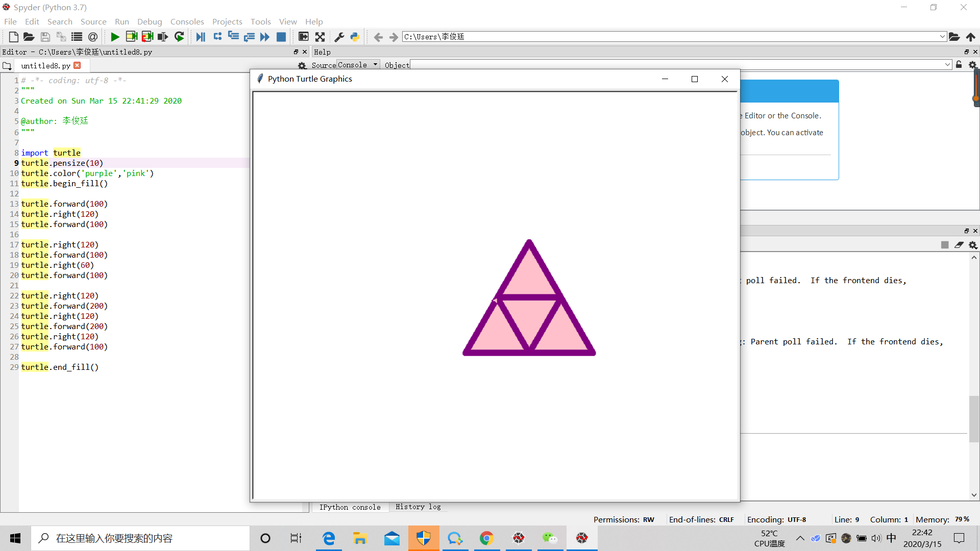Open the PYTHONPATH manager Python icon

355,37
